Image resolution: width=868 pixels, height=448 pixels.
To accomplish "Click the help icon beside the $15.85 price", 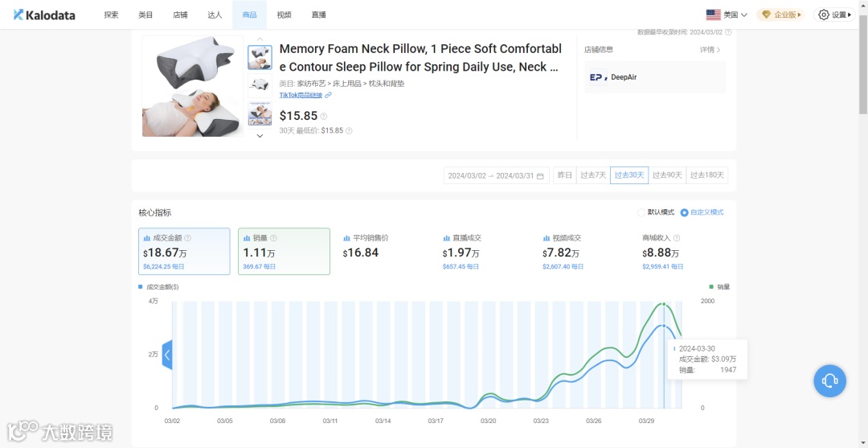I will pos(324,117).
